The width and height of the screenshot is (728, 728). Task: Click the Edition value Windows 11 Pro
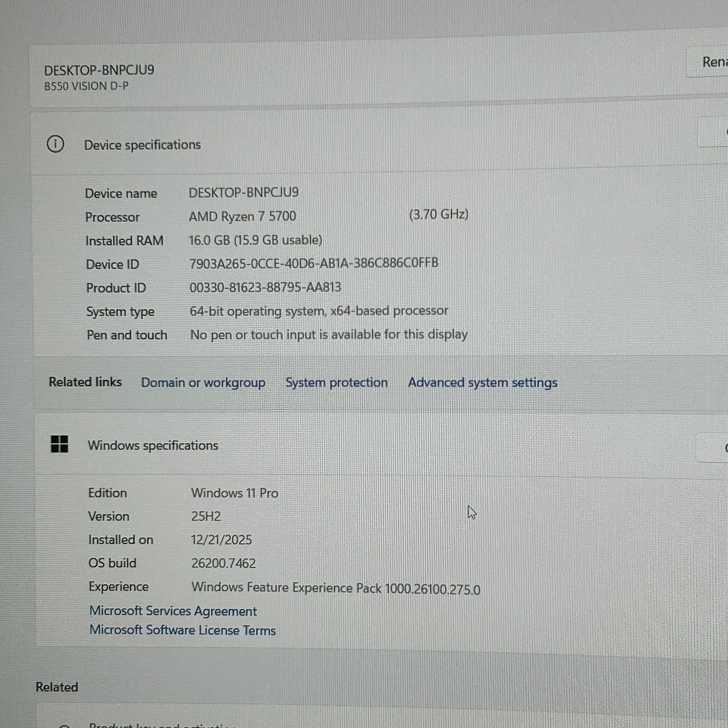pyautogui.click(x=234, y=493)
